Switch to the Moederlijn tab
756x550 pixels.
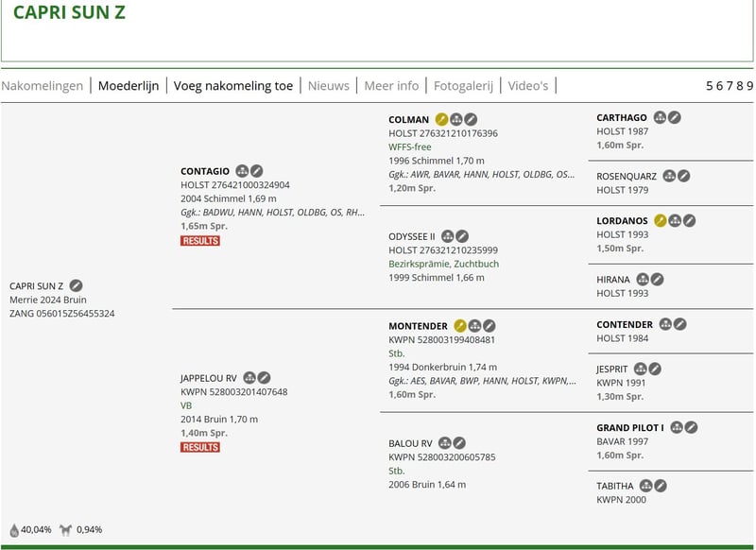click(129, 86)
